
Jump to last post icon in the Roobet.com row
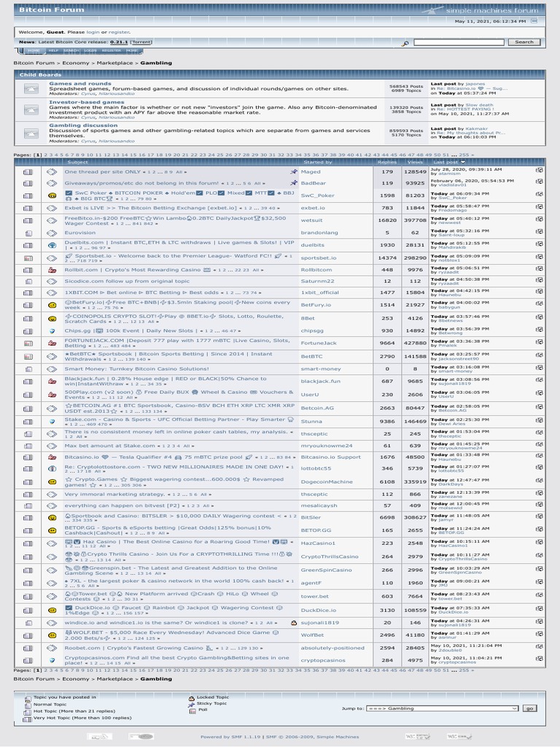[x=539, y=646]
